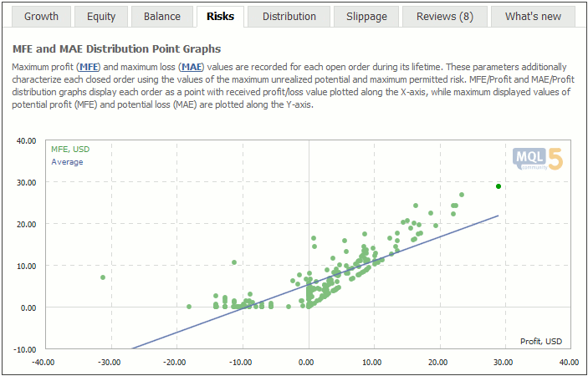Open the Reviews (8) tab
This screenshot has width=588, height=376.
pos(445,17)
